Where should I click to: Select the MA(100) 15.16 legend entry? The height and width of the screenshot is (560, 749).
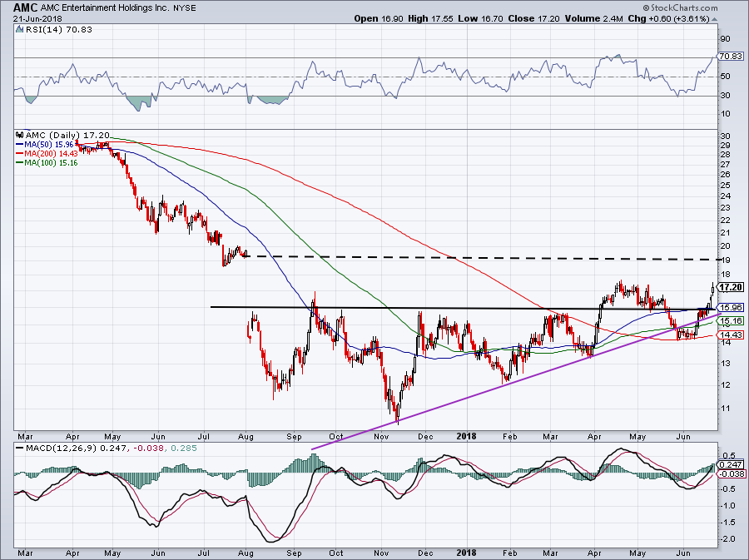[47, 163]
